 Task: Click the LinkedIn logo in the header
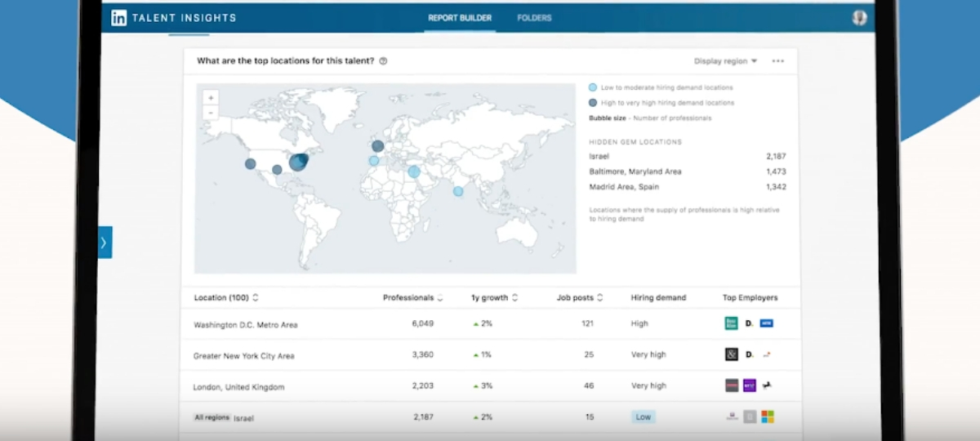(x=119, y=18)
